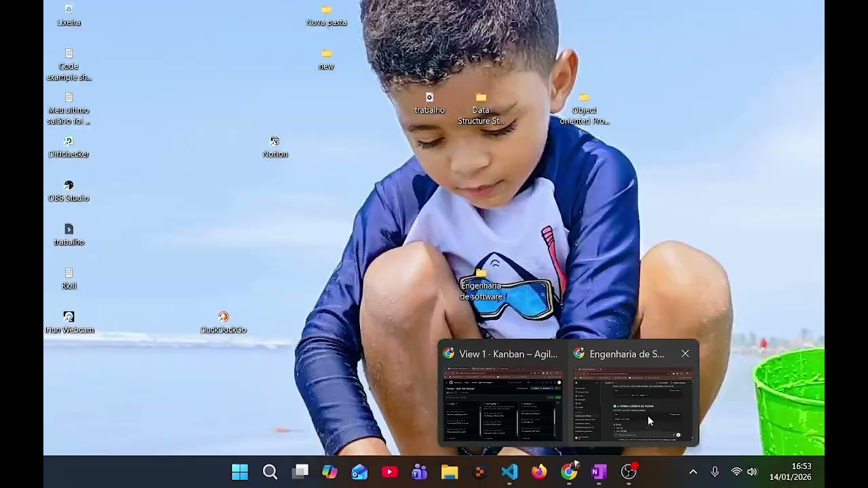Open Visual Studio Code from the taskbar
Screen dimensions: 868x488
(x=509, y=472)
